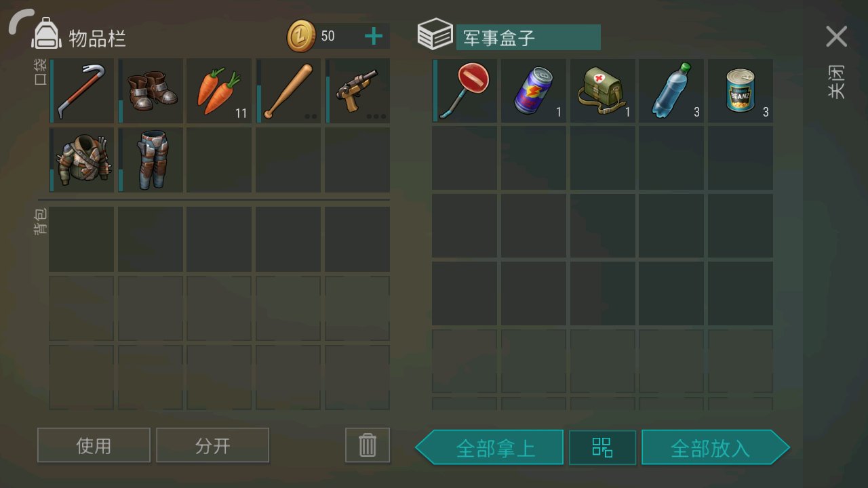The image size is (868, 488).
Task: Click the 分开 (Split) button
Action: click(212, 445)
